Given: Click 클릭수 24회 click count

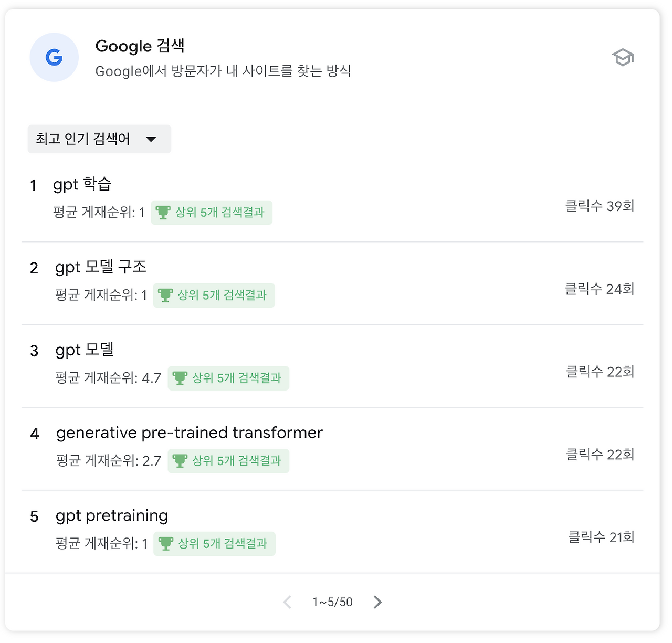Looking at the screenshot, I should pyautogui.click(x=600, y=289).
